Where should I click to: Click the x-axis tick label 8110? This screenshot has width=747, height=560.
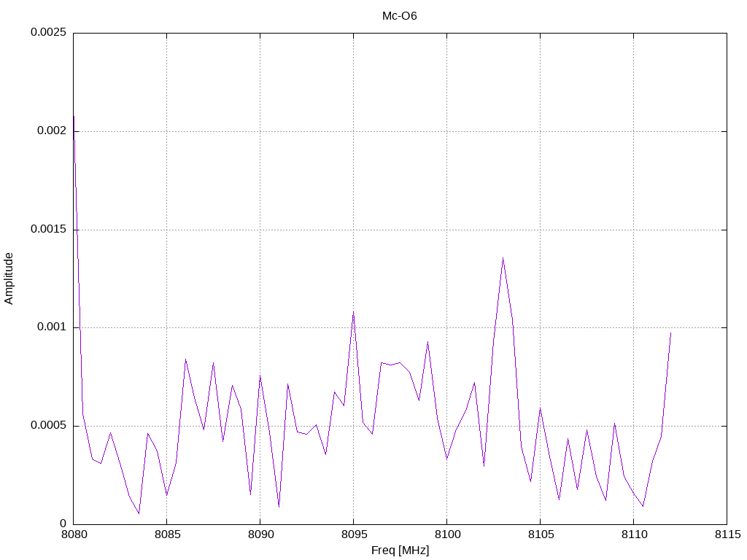click(634, 534)
